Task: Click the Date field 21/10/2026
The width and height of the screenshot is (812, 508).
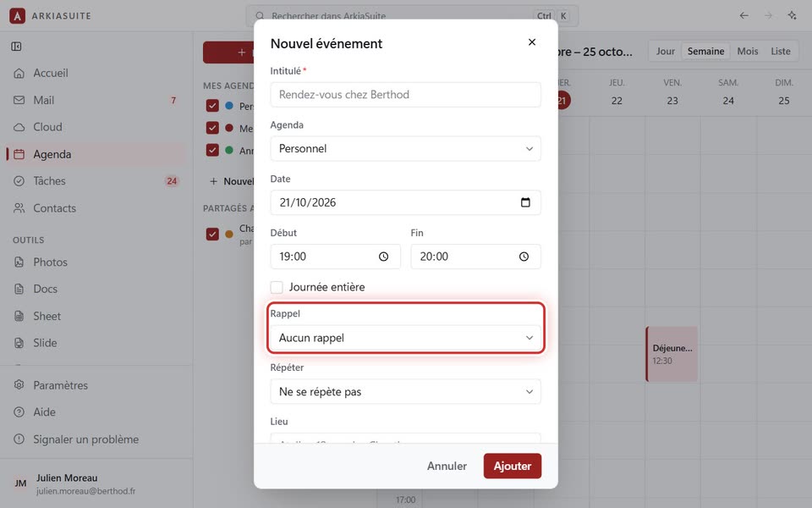Action: pyautogui.click(x=405, y=202)
